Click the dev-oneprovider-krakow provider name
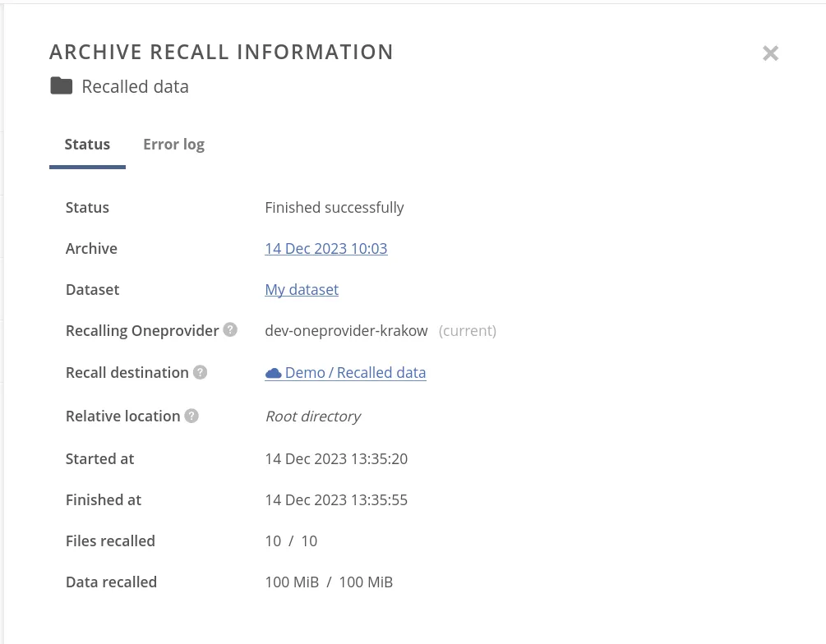The height and width of the screenshot is (644, 826). (346, 331)
